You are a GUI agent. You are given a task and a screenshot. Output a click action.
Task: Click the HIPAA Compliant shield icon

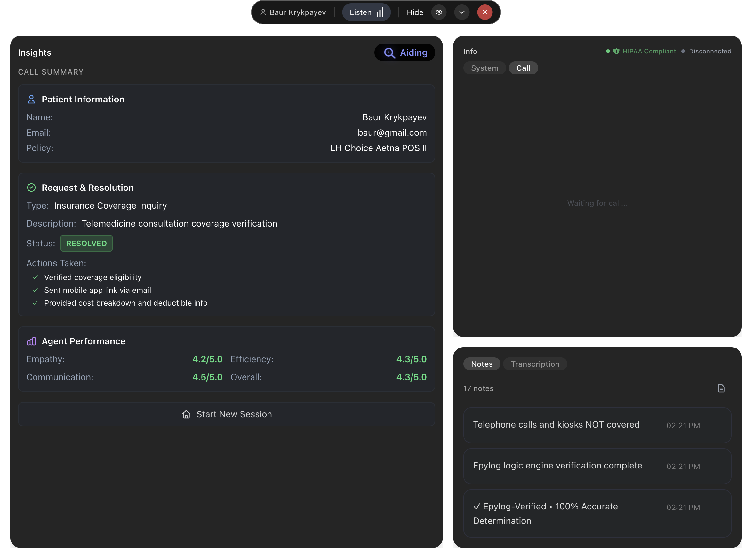(x=616, y=51)
